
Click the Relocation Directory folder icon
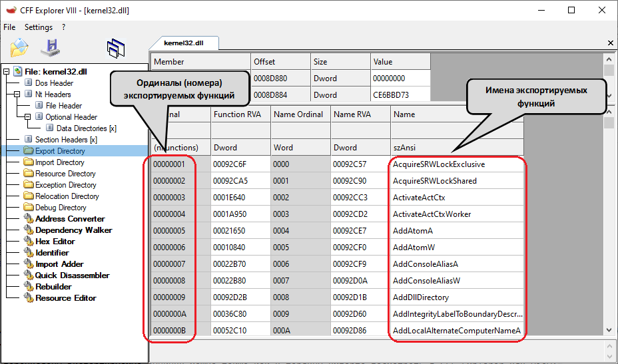(29, 196)
